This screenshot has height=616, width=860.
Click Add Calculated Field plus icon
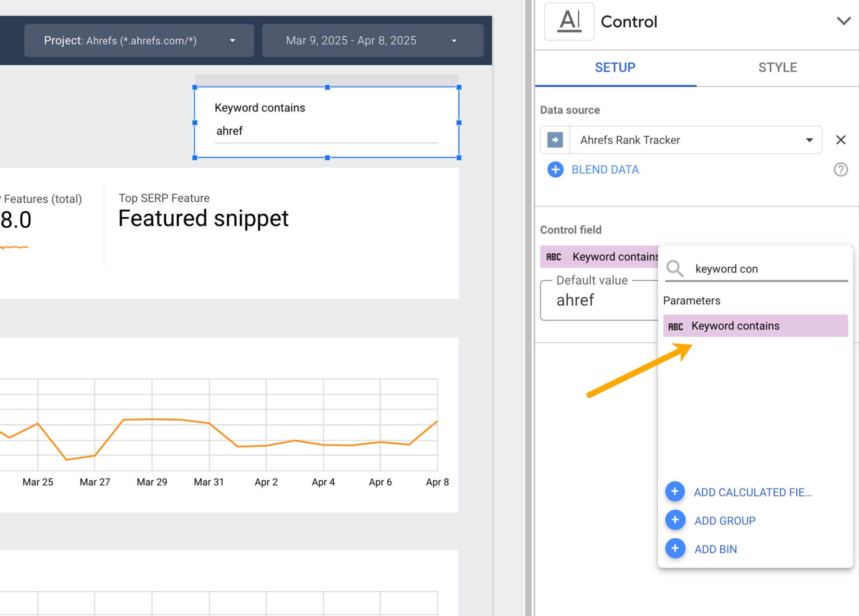click(675, 492)
